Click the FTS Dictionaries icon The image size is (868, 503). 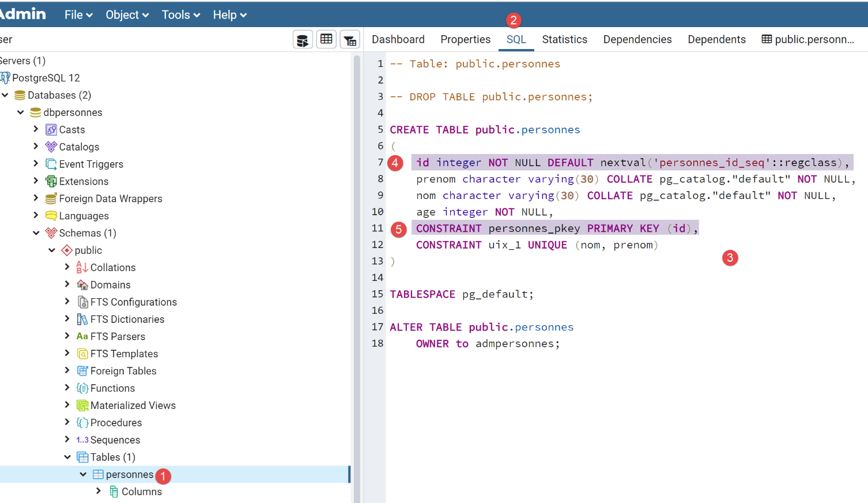82,320
